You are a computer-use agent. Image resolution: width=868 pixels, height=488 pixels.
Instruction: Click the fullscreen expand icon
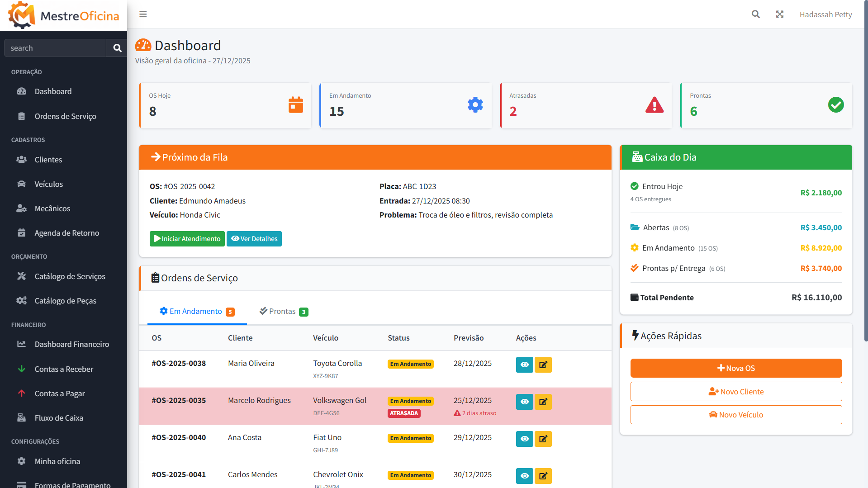pyautogui.click(x=779, y=14)
